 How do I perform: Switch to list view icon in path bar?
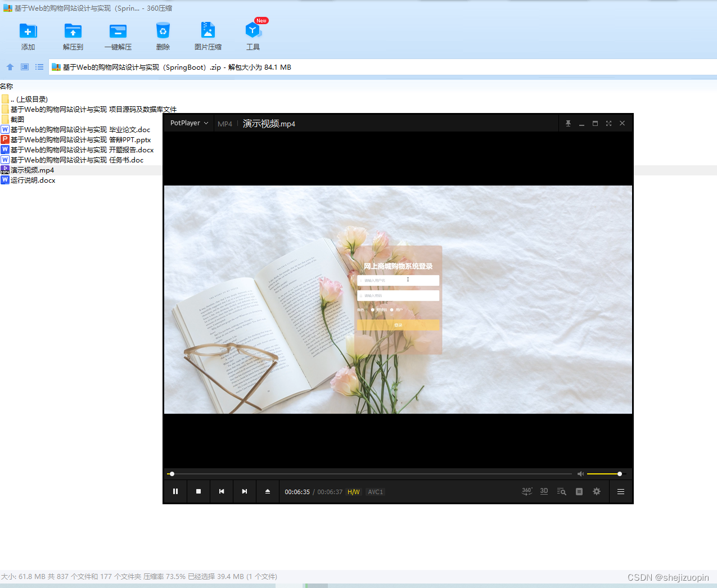point(39,67)
